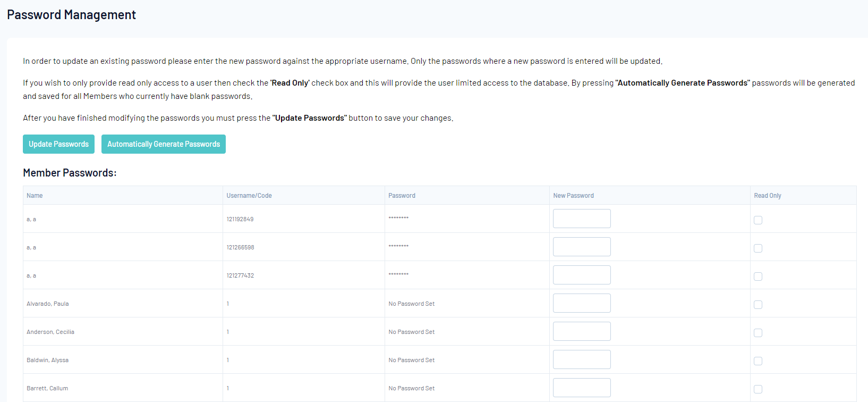Click the Read Only column header
This screenshot has width=868, height=402.
pos(768,196)
